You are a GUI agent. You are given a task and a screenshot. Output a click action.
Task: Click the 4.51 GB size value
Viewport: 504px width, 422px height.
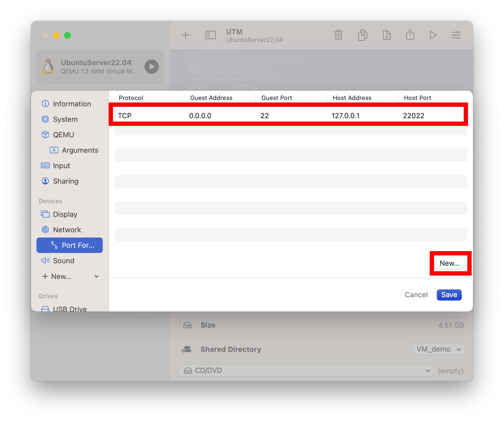pyautogui.click(x=451, y=325)
